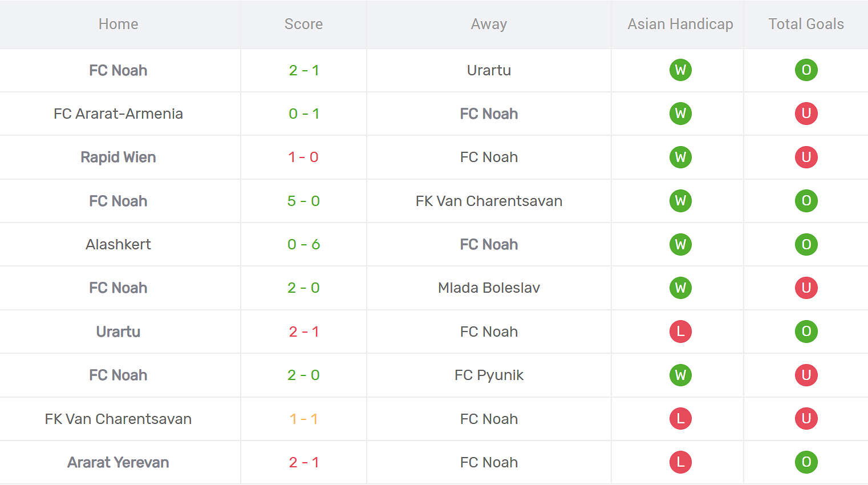Click the W badge in the Urartu away row
The width and height of the screenshot is (868, 485).
point(680,70)
